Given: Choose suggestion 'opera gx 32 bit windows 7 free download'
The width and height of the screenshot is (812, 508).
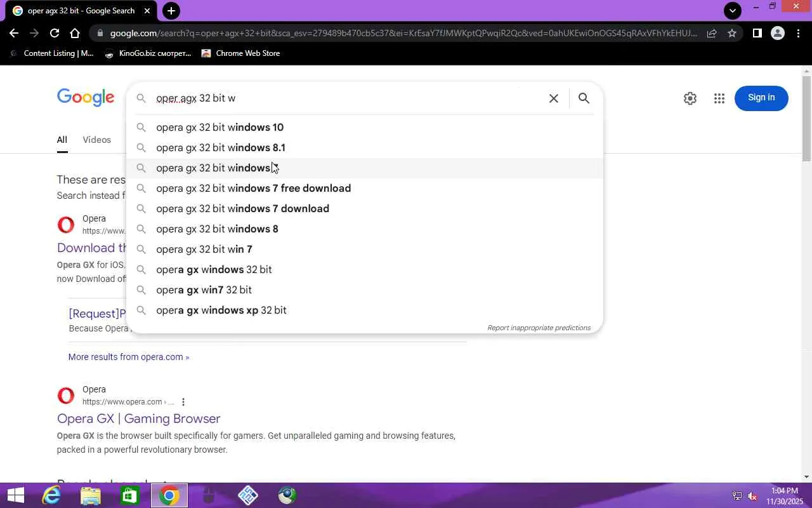Looking at the screenshot, I should [365, 188].
